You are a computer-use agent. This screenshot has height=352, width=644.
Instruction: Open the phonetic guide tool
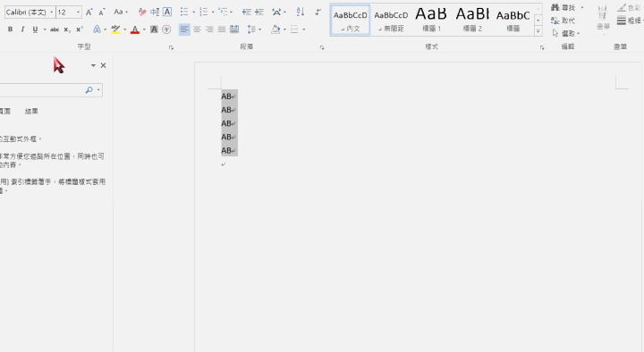click(x=155, y=13)
